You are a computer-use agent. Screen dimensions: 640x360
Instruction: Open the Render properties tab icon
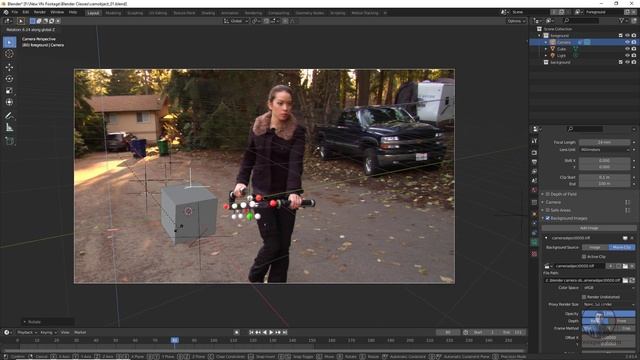click(534, 152)
